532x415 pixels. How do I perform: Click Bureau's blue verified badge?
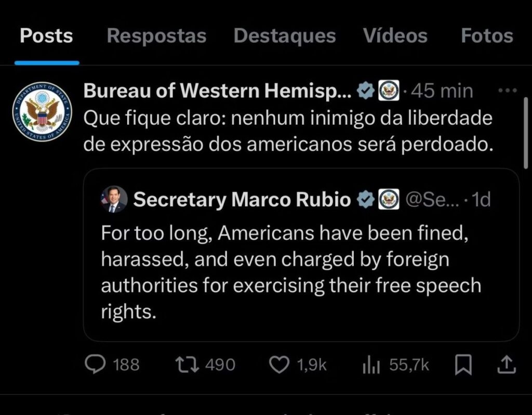pyautogui.click(x=366, y=92)
